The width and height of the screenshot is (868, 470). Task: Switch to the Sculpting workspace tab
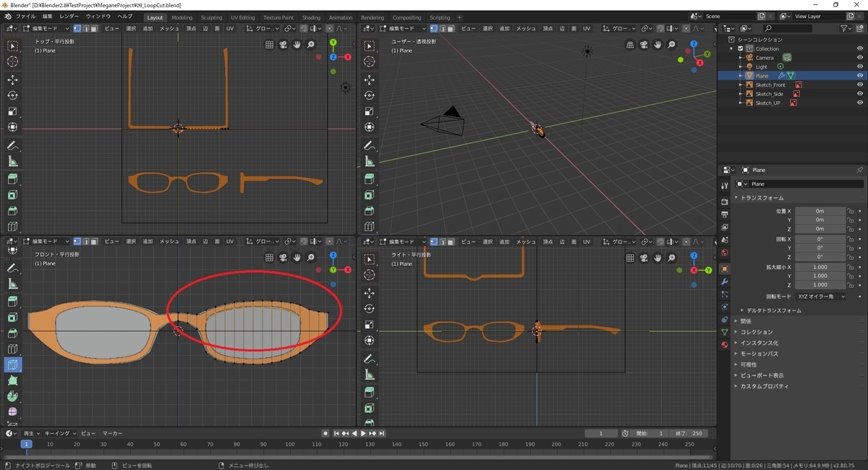(x=211, y=17)
